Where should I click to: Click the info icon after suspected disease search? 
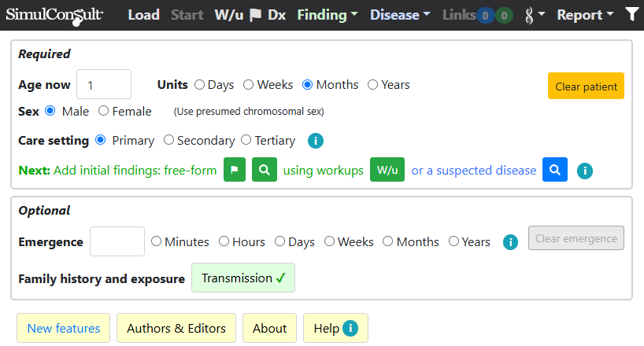585,171
